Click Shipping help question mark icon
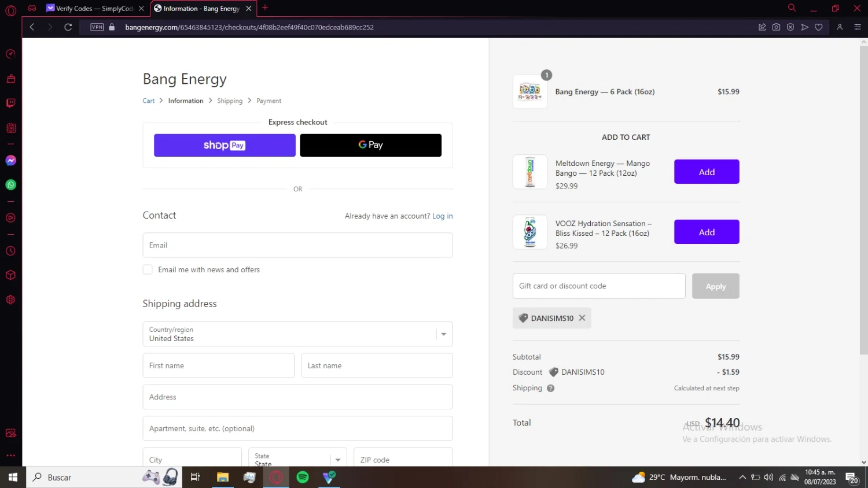Image resolution: width=868 pixels, height=488 pixels. click(x=551, y=389)
